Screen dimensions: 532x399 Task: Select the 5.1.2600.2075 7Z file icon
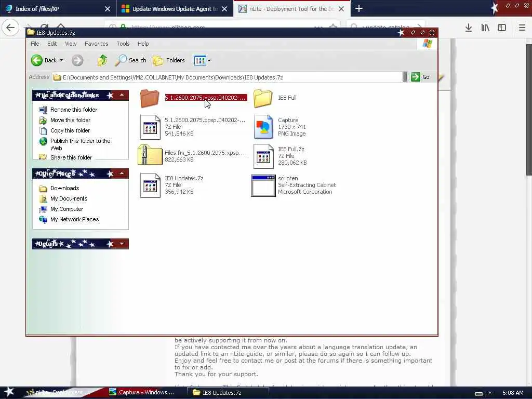coord(150,127)
